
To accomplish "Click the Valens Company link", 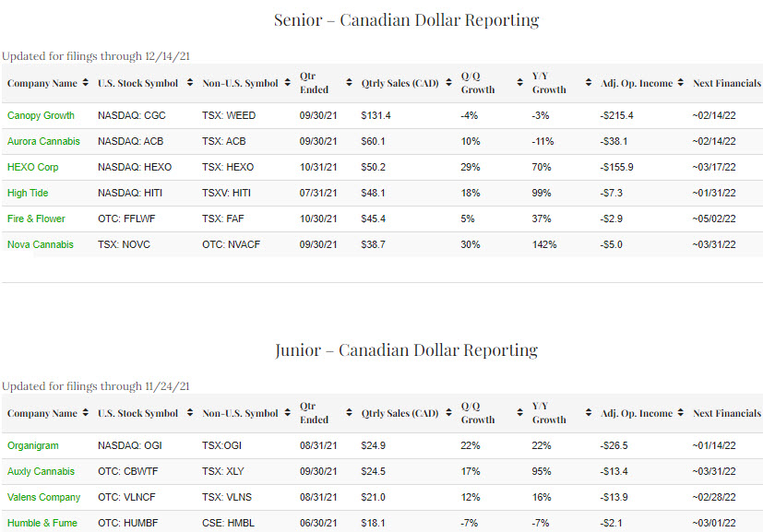I will point(43,497).
